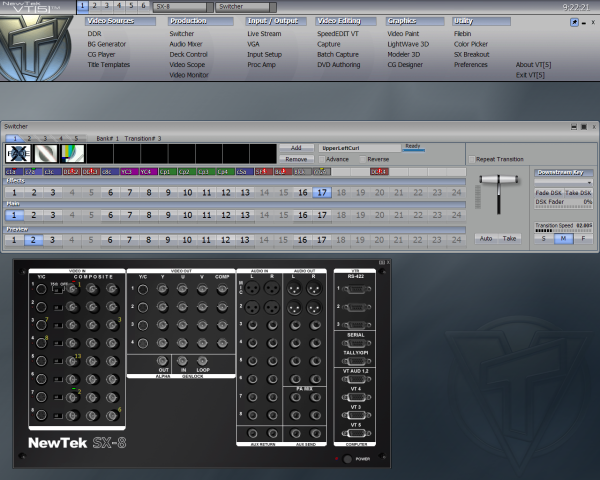Open the Switcher module dropdown in top bar
The width and height of the screenshot is (600, 480).
coord(246,7)
